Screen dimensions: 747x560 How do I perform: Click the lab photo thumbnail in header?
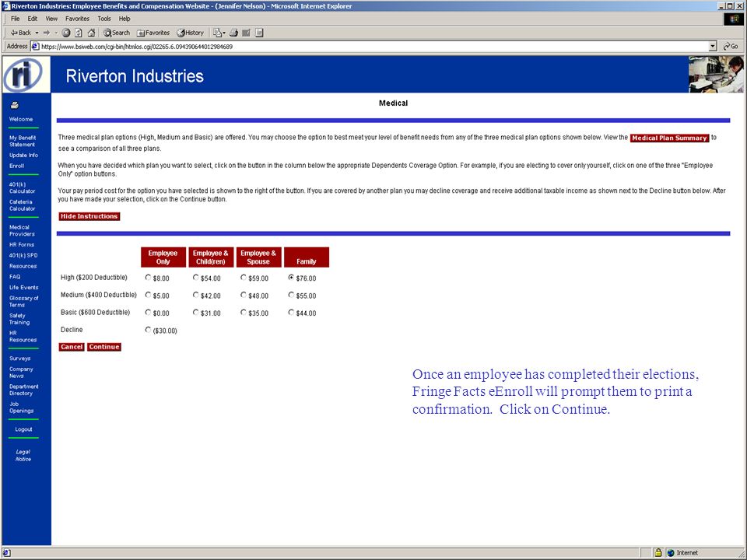[x=716, y=74]
